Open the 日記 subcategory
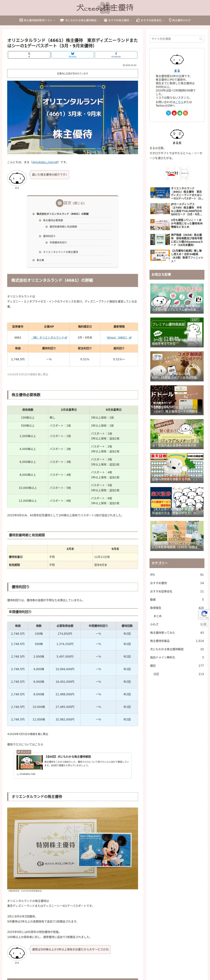Viewport: 210px width, 980px height. tap(178, 674)
